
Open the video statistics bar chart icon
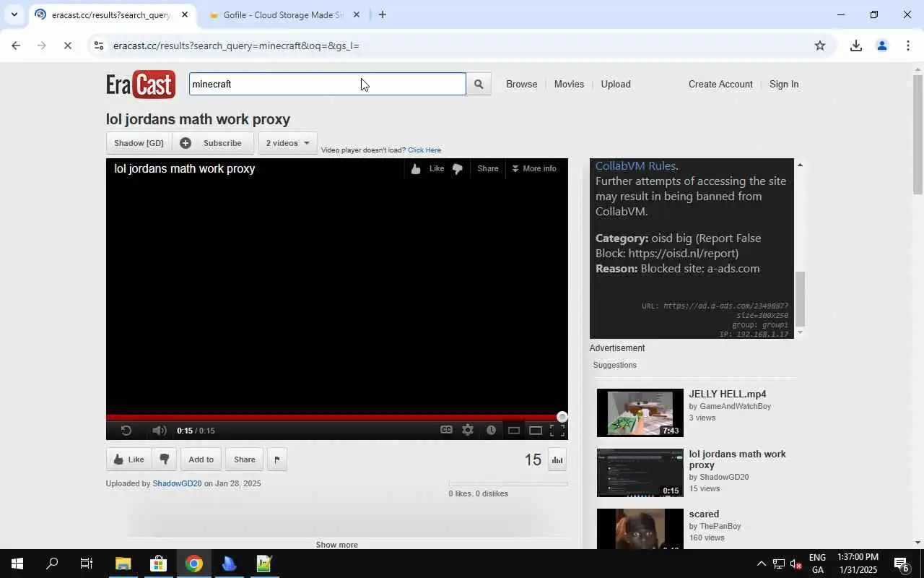557,460
